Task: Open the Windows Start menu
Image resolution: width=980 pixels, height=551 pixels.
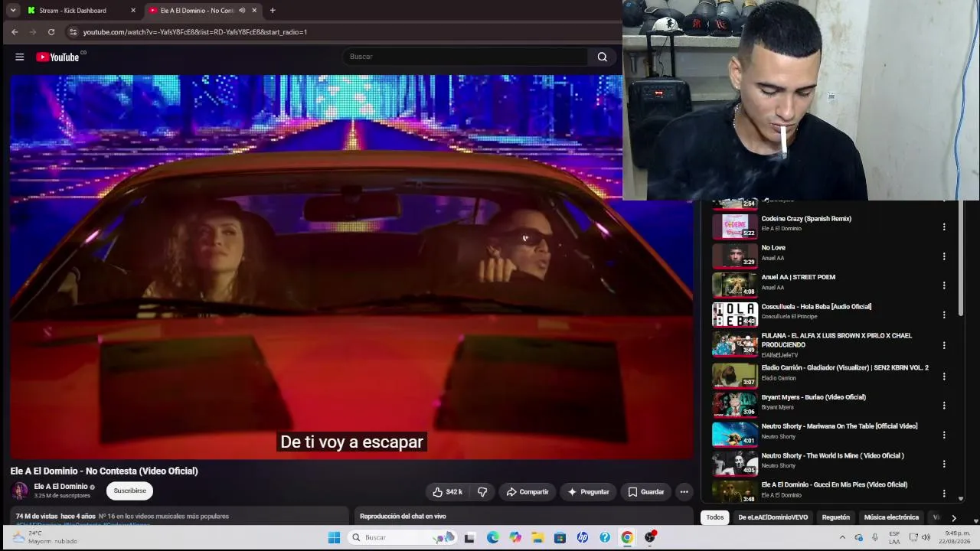Action: tap(334, 537)
